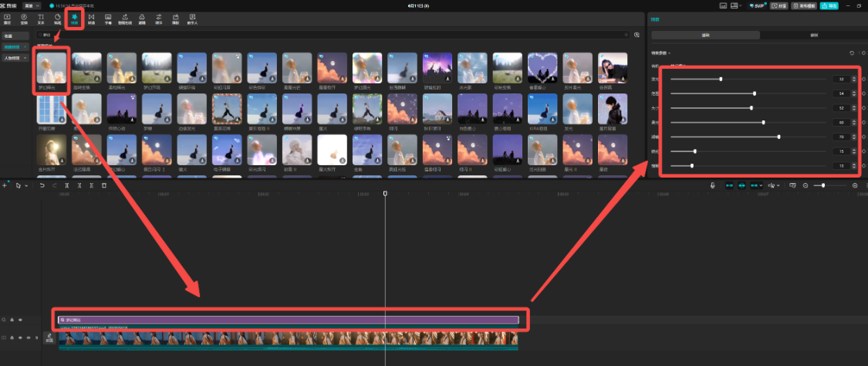The width and height of the screenshot is (868, 366).
Task: Switch to the 基础 basic tab
Action: [705, 35]
